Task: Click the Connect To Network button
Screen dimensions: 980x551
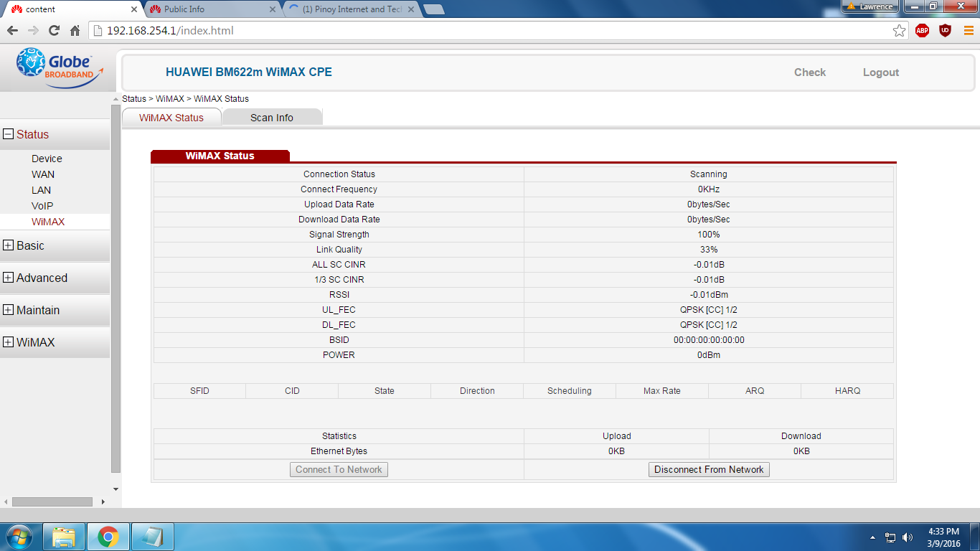Action: 339,469
